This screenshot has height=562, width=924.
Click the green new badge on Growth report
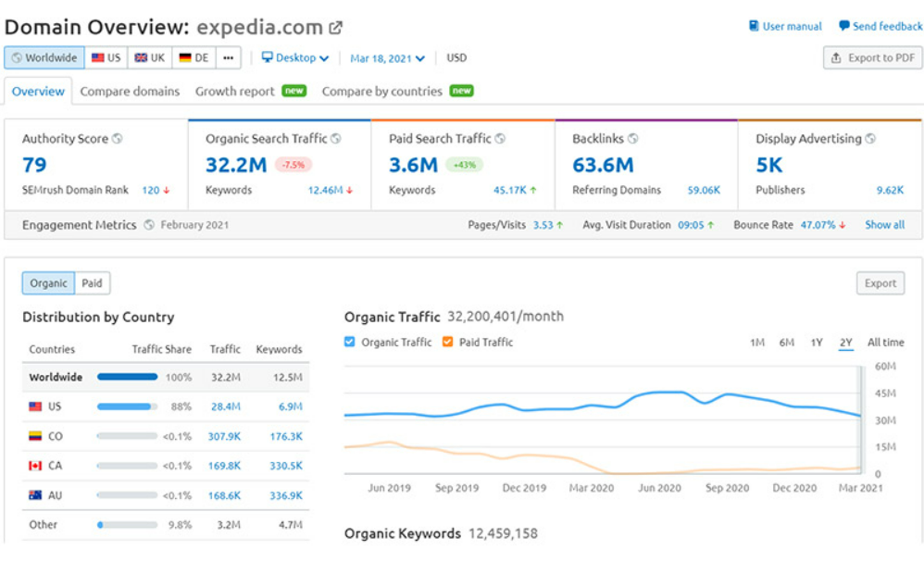coord(294,91)
